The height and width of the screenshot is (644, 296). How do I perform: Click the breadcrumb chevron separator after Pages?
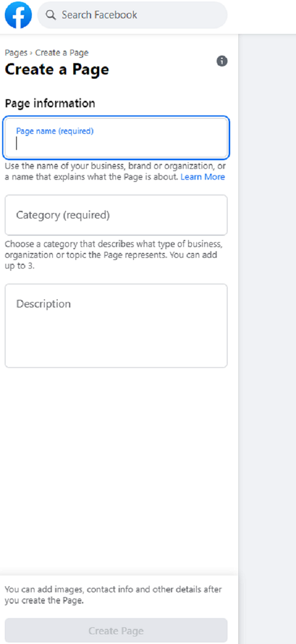click(x=31, y=53)
